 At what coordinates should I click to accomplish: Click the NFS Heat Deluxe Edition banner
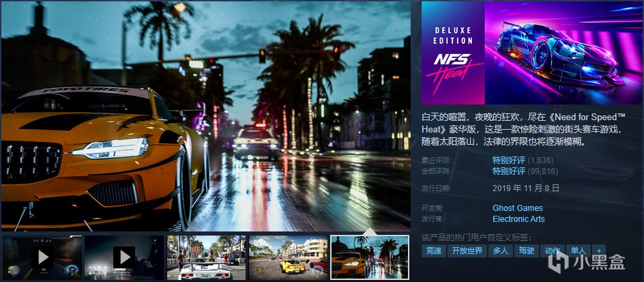point(532,53)
